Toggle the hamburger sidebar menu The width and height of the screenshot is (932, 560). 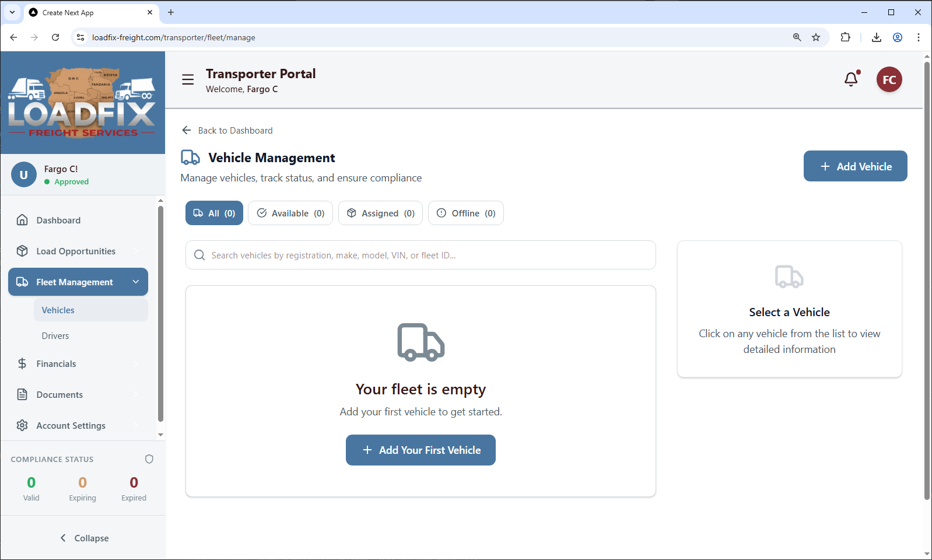coord(188,80)
